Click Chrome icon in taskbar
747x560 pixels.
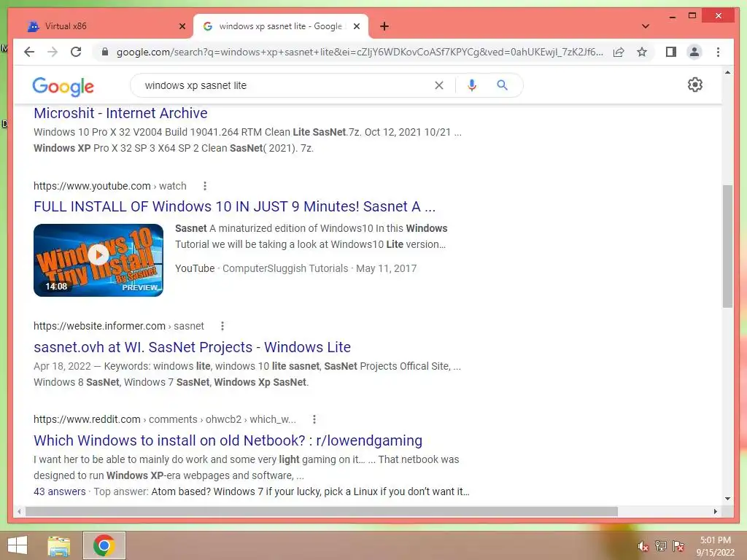coord(104,545)
